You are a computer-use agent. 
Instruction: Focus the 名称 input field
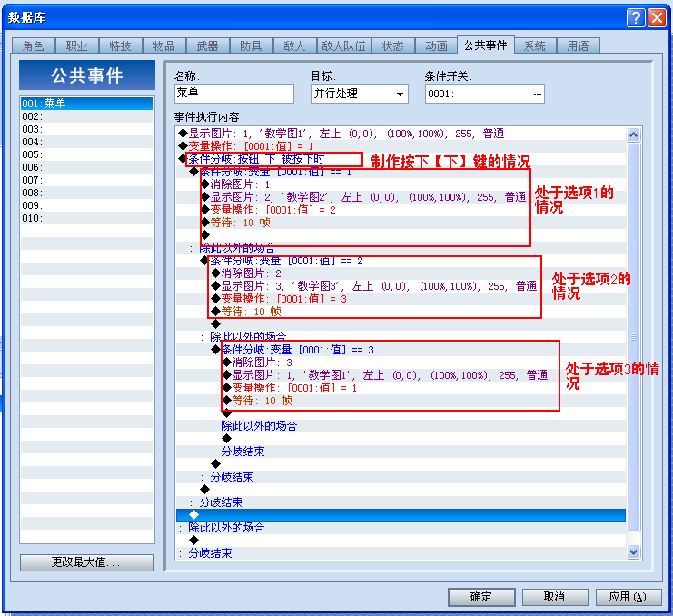[x=234, y=94]
